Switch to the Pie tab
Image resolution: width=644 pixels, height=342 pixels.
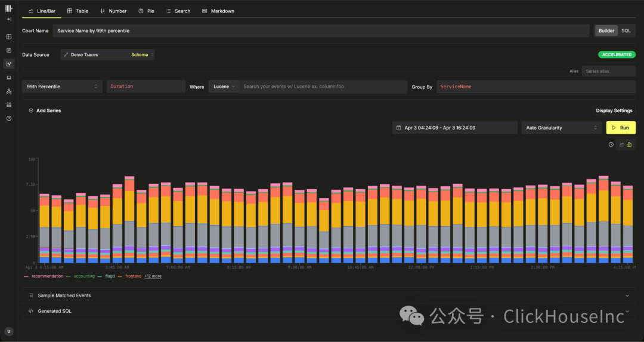146,11
